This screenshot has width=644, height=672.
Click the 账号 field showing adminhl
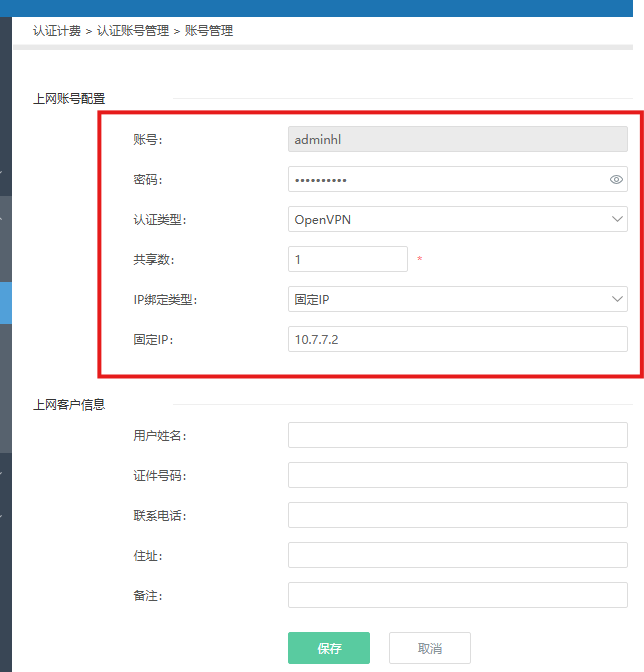pos(458,139)
